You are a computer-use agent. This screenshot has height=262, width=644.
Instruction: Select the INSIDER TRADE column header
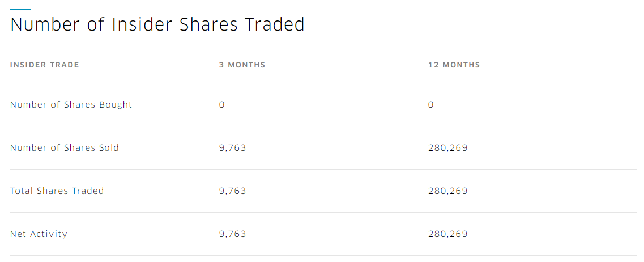tap(45, 65)
